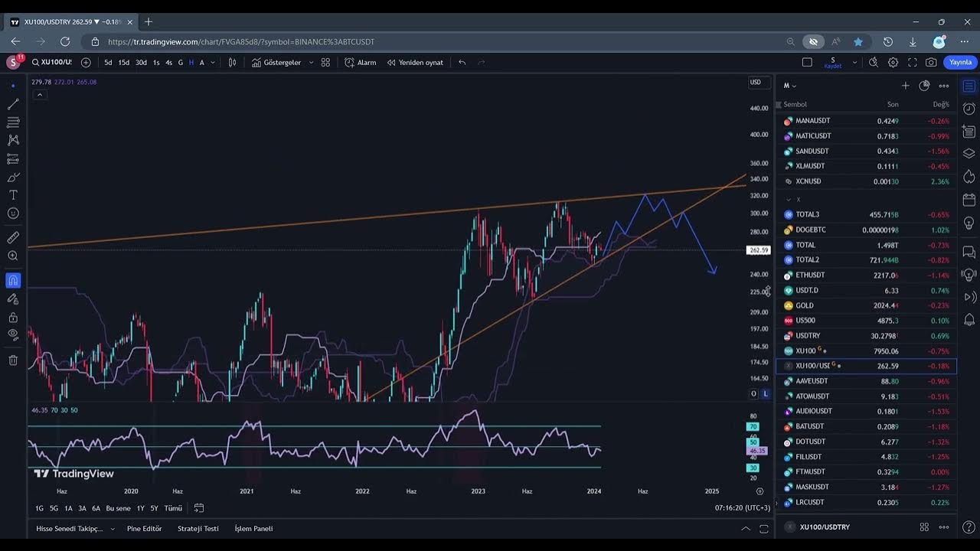Open chart settings gear icon
Viewport: 980px width, 551px height.
(893, 63)
